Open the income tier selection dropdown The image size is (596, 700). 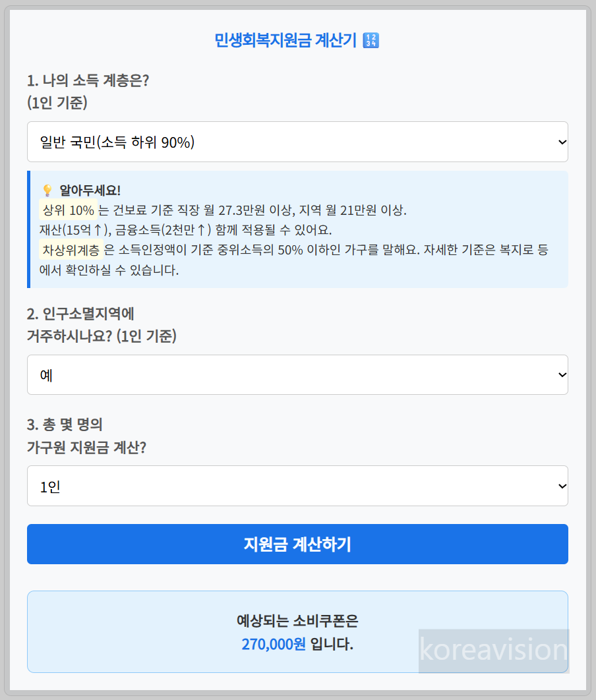[x=297, y=141]
